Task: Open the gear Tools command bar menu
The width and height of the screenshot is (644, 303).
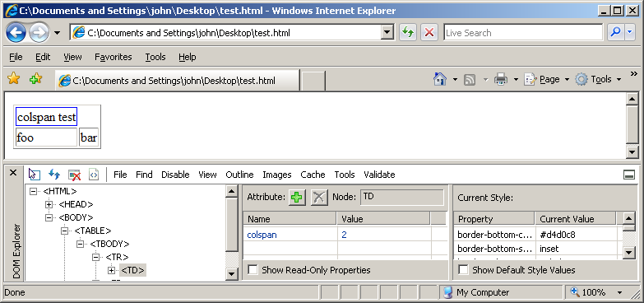Action: [x=599, y=79]
